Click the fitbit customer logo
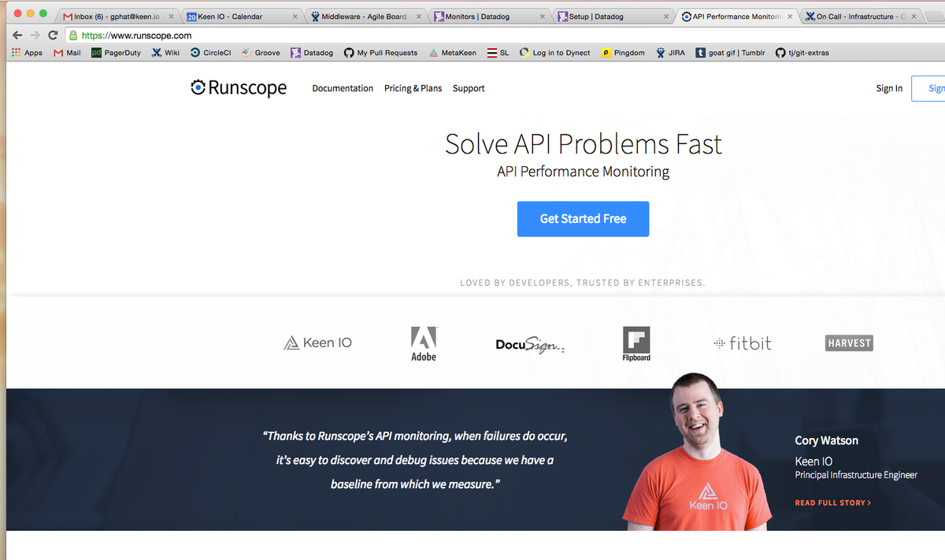Viewport: 945px width, 560px height. click(742, 343)
